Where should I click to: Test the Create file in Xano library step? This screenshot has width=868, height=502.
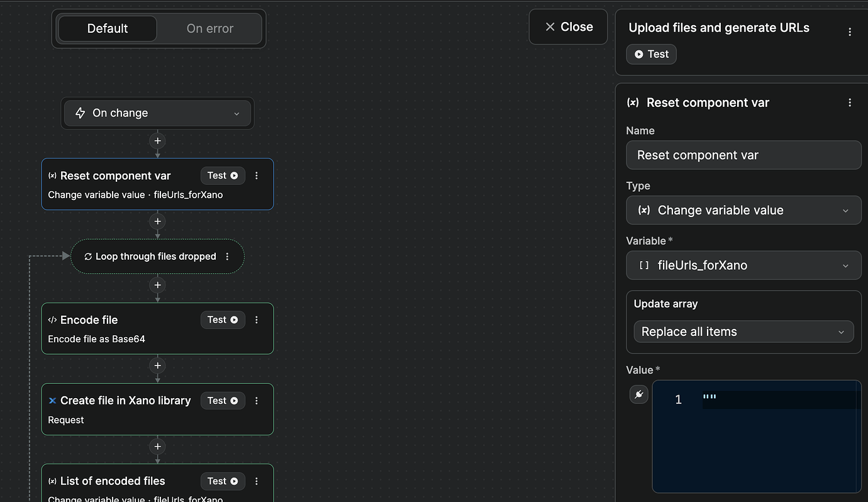[x=223, y=400]
